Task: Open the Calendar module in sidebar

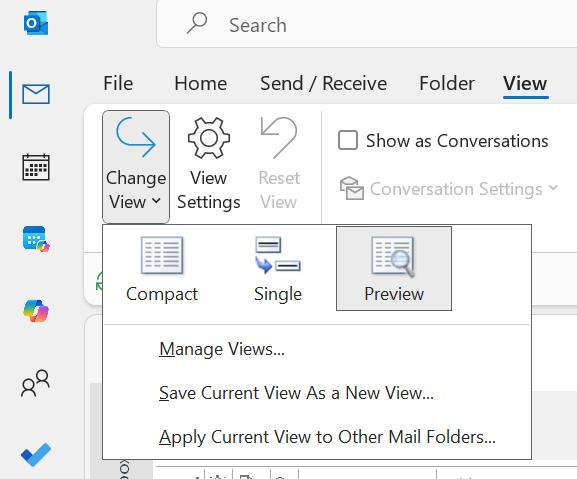Action: click(x=36, y=167)
